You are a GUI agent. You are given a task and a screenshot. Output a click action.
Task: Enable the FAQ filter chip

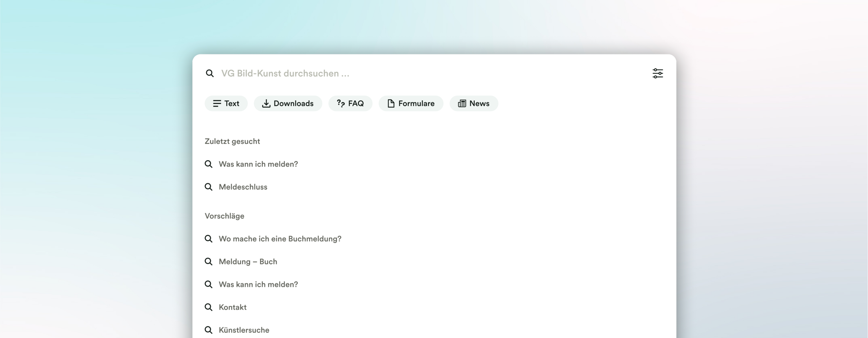pyautogui.click(x=350, y=103)
